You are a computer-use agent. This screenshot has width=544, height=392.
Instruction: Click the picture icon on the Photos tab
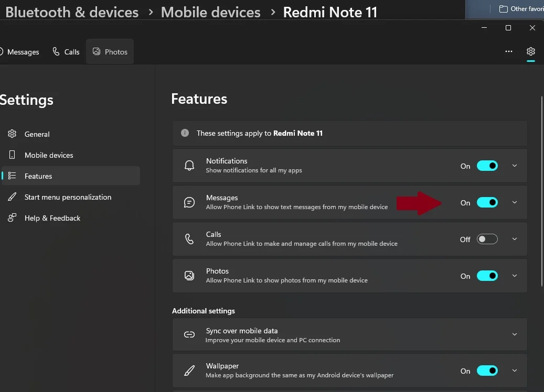97,52
